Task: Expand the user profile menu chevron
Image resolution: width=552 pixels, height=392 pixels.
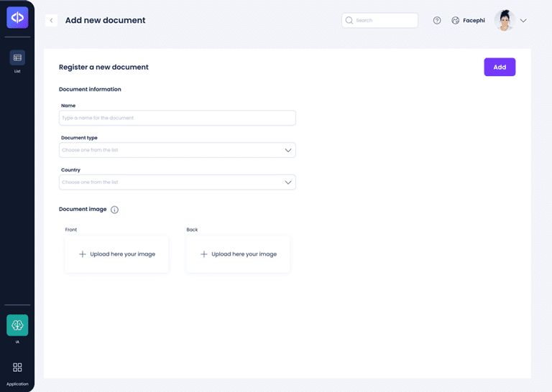Action: (523, 21)
